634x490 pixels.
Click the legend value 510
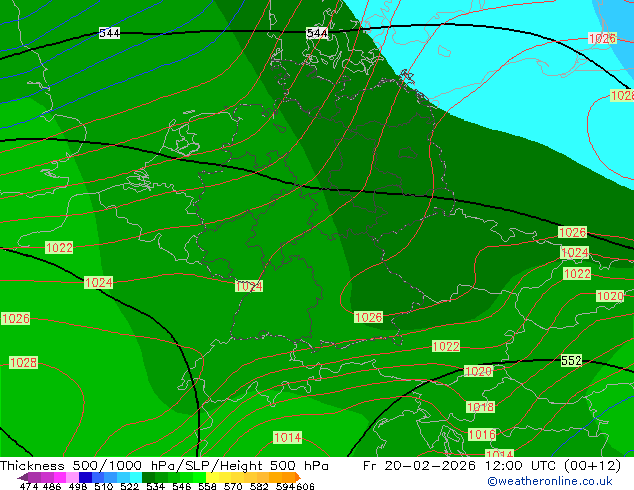tap(104, 486)
